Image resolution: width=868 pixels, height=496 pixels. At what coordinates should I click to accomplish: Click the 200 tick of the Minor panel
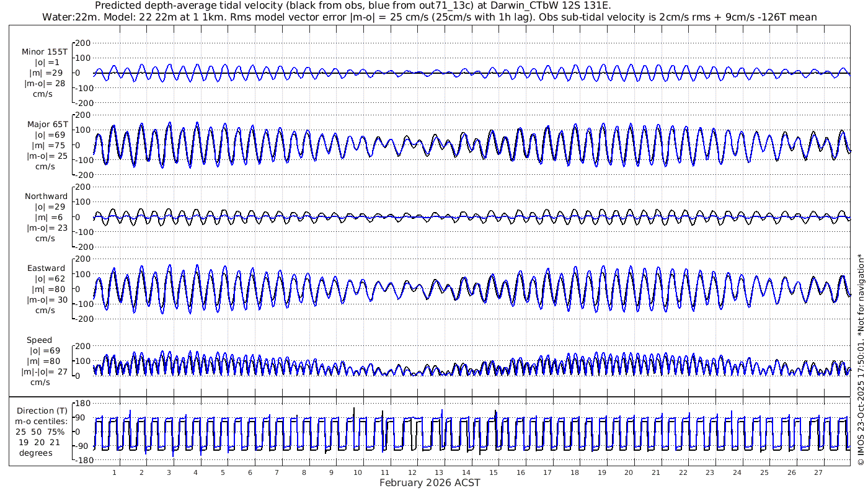pos(82,43)
